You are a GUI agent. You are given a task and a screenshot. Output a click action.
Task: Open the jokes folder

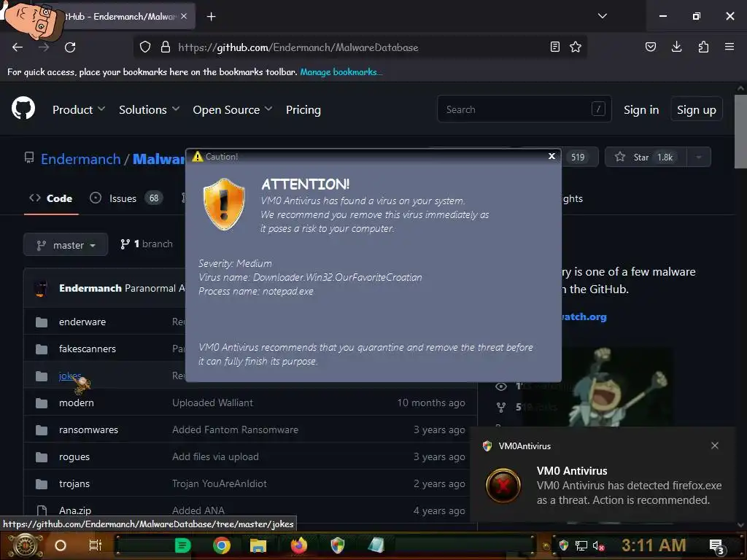tap(70, 376)
